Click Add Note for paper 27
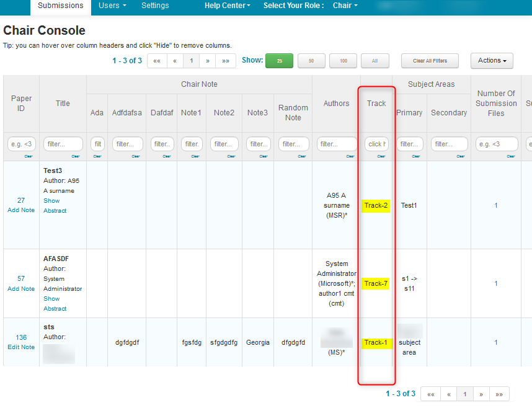This screenshot has height=408, width=532. click(x=21, y=210)
